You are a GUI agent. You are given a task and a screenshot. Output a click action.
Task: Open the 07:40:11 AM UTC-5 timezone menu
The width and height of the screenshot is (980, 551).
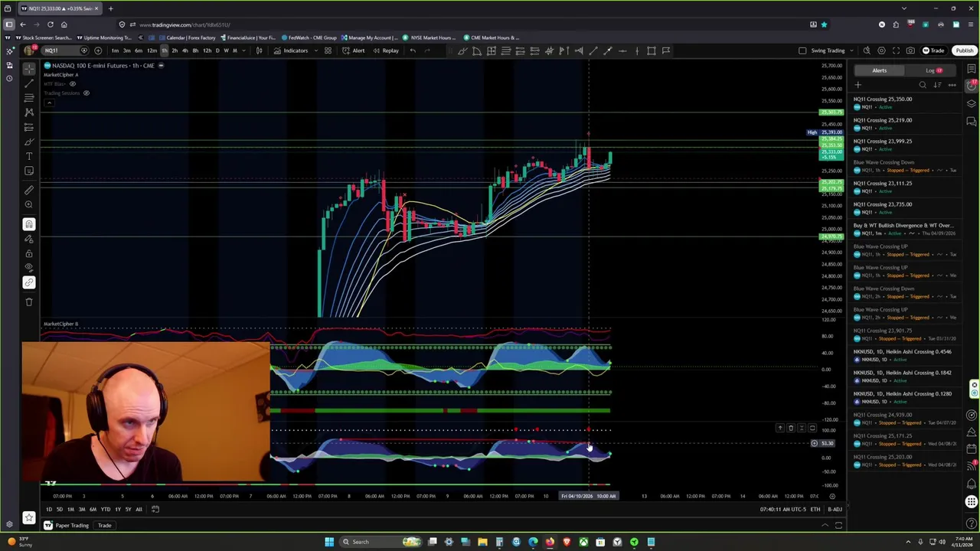782,510
